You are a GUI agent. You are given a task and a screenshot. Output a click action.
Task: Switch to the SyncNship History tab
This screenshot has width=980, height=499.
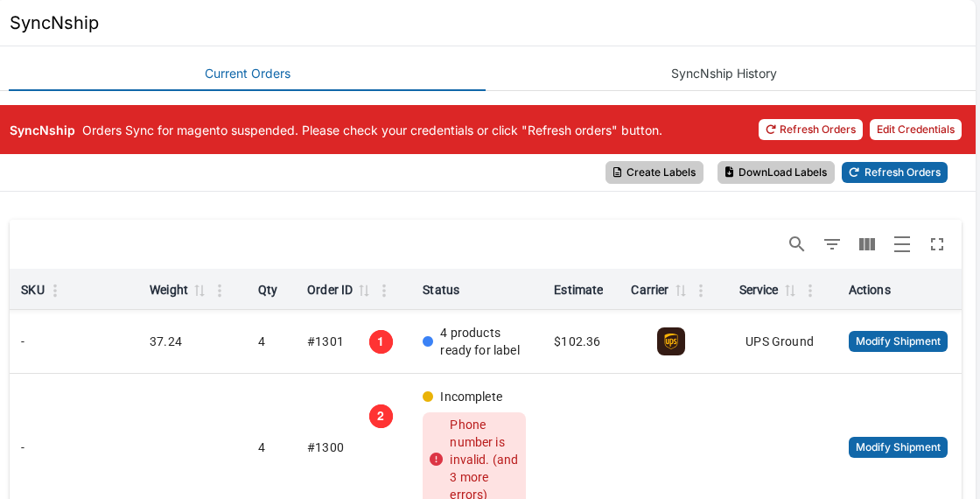coord(724,74)
